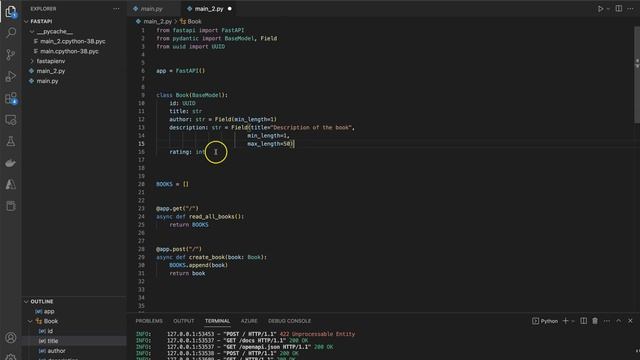Open the Manage gear icon
The height and width of the screenshot is (360, 640).
(11, 356)
